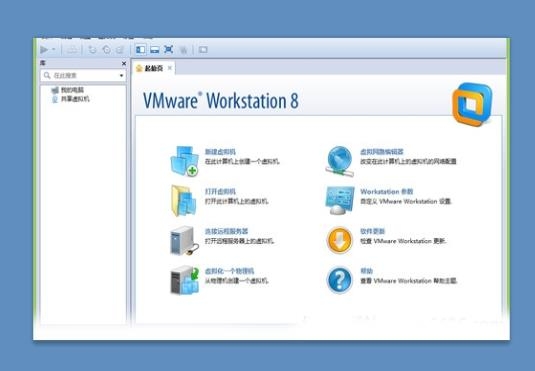Open the 连接远程服务器 link
The image size is (535, 371).
tap(226, 231)
